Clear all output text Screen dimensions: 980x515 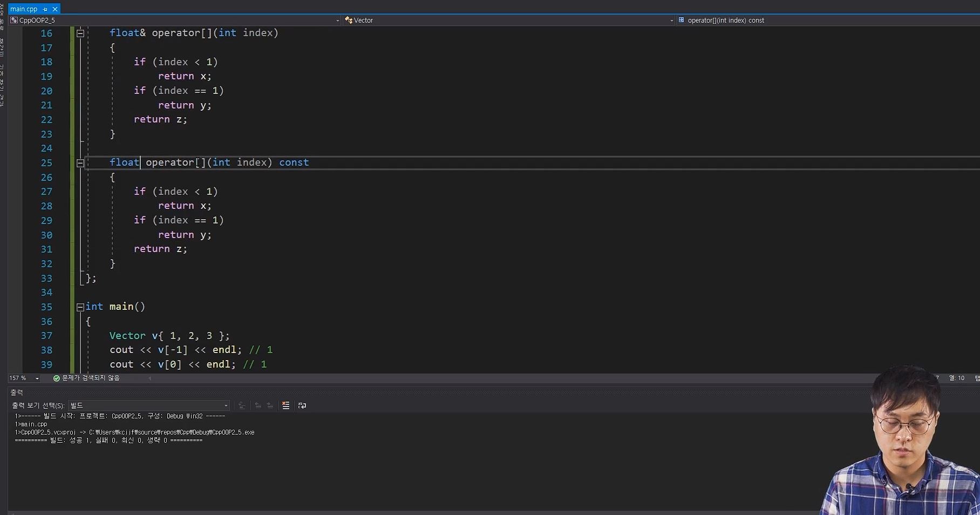coord(286,405)
